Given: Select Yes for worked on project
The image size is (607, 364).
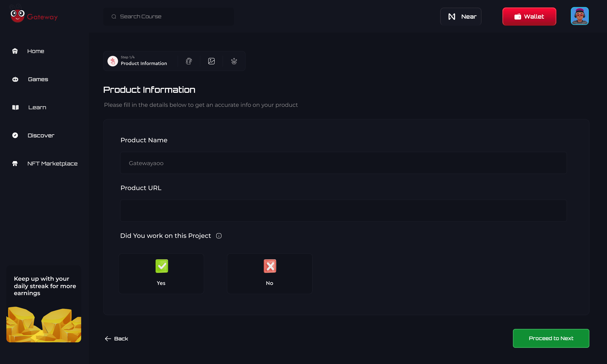Looking at the screenshot, I should (x=161, y=273).
